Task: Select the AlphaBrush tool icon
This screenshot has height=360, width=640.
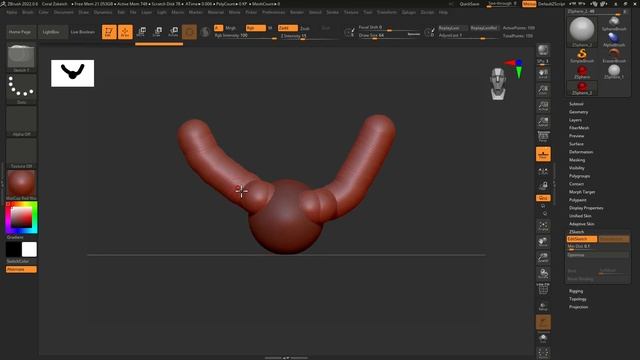Action: (x=614, y=39)
